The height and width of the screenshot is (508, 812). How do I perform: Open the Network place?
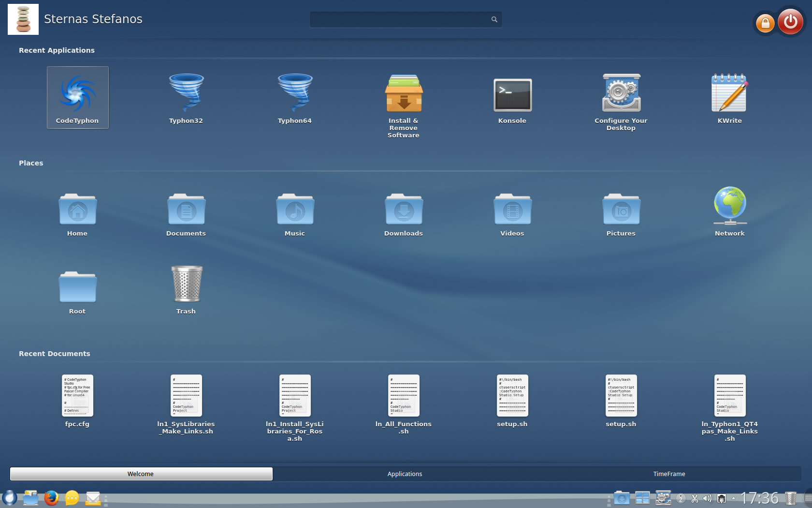(x=730, y=211)
